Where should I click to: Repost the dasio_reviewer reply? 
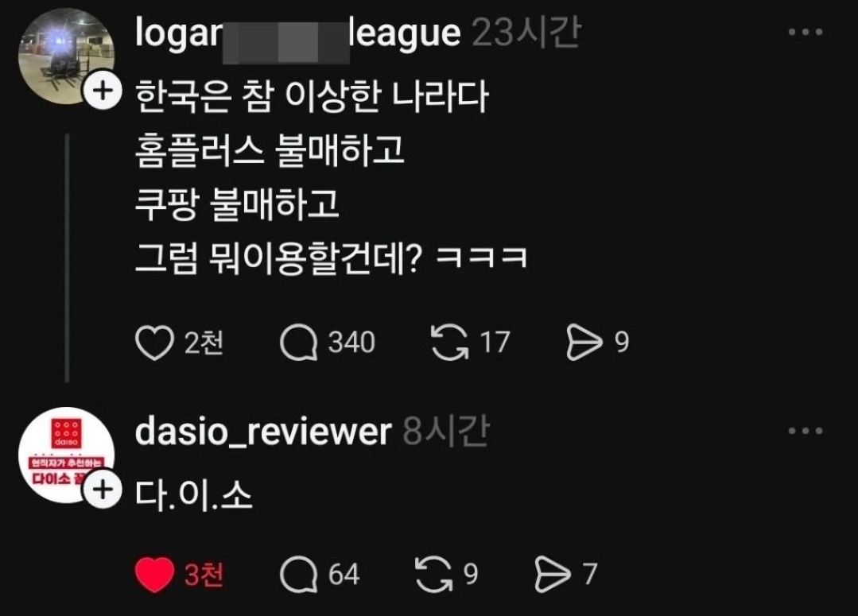coord(434,575)
